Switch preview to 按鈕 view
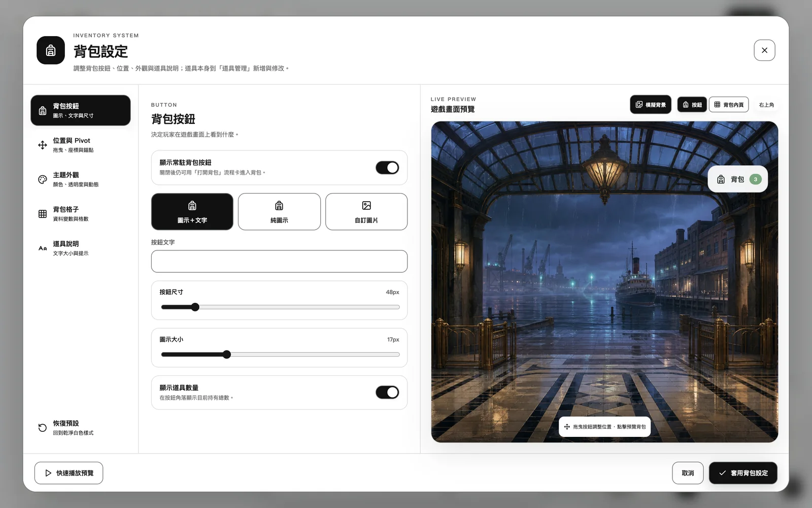812x508 pixels. click(x=692, y=105)
